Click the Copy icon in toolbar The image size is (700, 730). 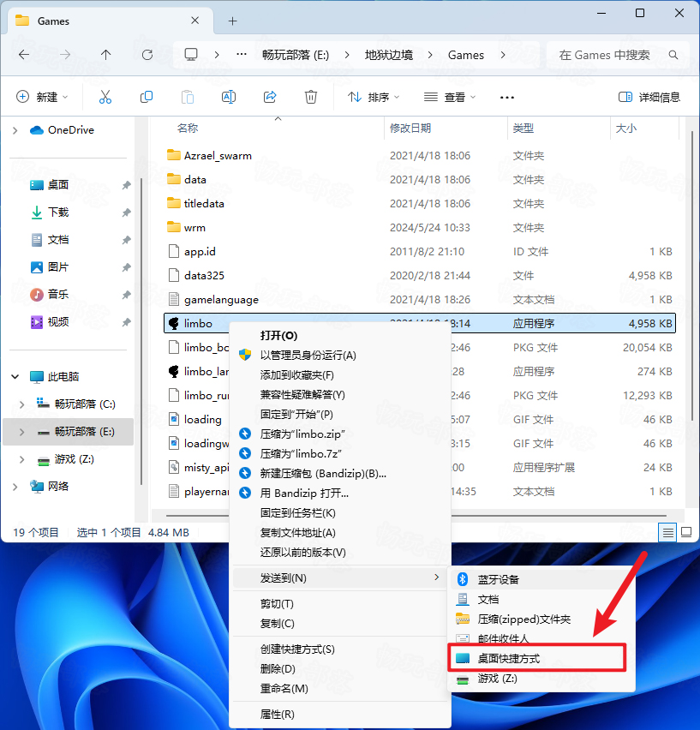click(x=147, y=97)
